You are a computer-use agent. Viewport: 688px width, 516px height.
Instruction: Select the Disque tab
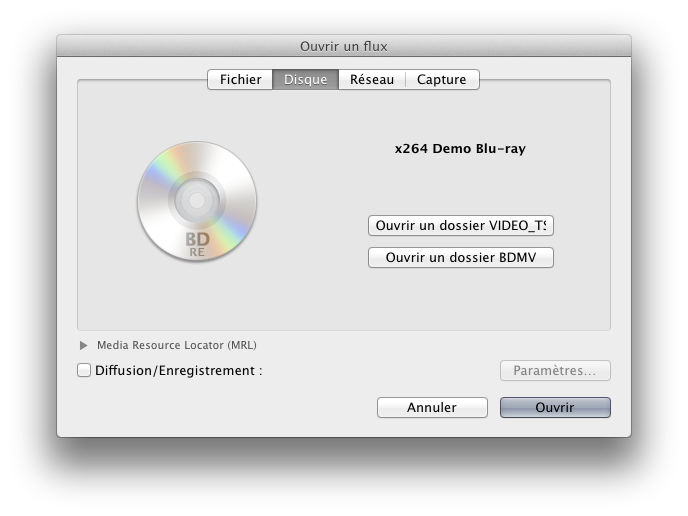305,79
